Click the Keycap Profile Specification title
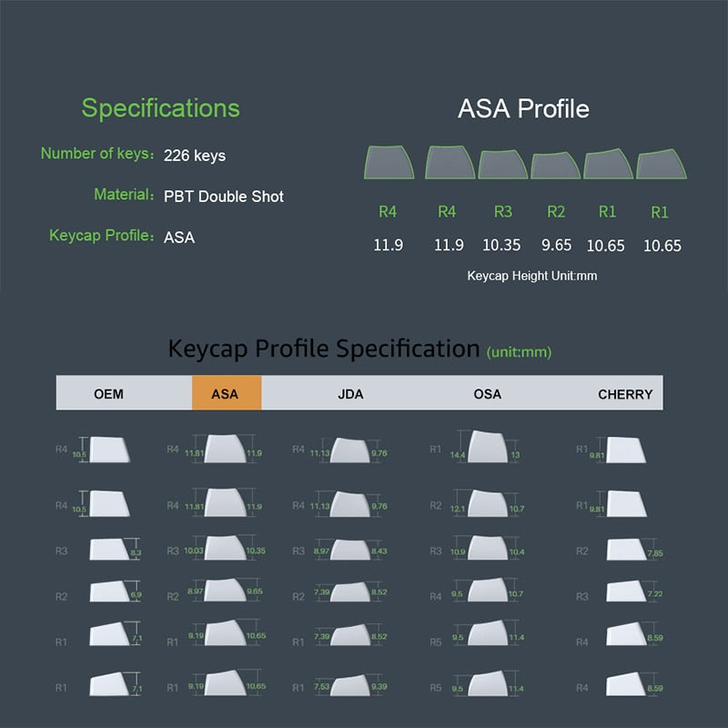The width and height of the screenshot is (728, 728). (x=324, y=349)
